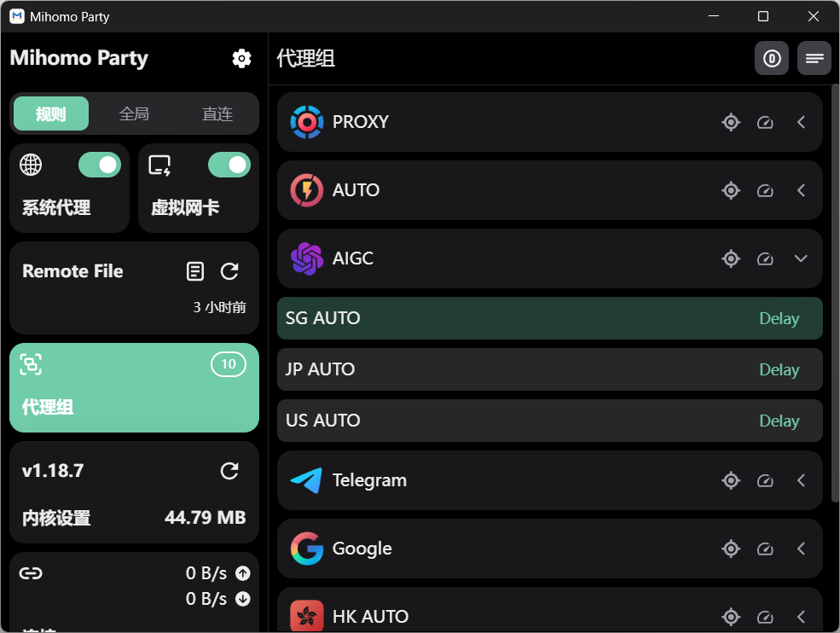
Task: Click the restart icon beside v1.18.7
Action: coord(229,471)
